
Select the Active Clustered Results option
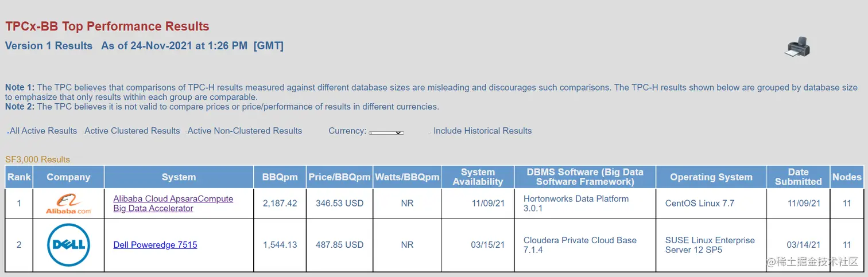coord(132,131)
